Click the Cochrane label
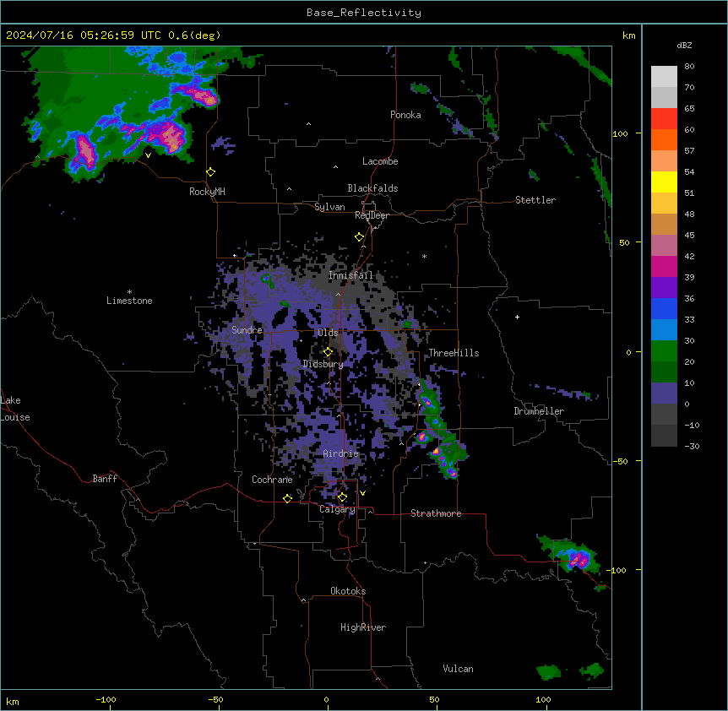 (x=272, y=480)
